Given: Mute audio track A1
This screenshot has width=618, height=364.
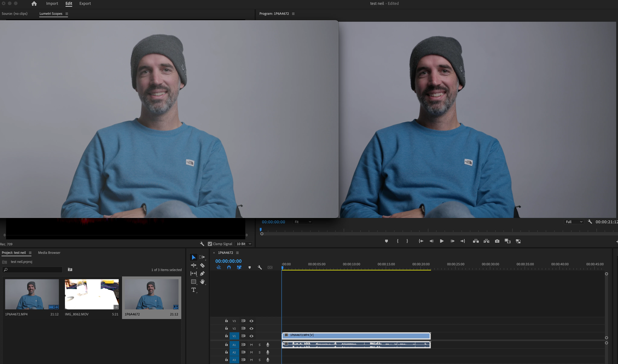Looking at the screenshot, I should pos(251,345).
